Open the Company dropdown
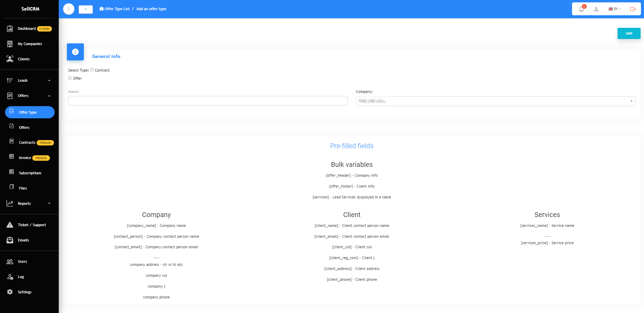The width and height of the screenshot is (644, 313). [x=495, y=101]
